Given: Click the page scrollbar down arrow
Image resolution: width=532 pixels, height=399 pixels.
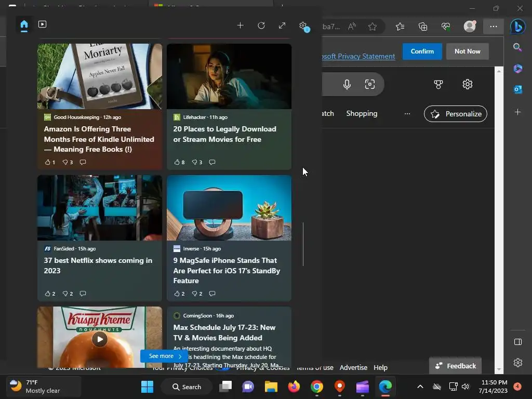Looking at the screenshot, I should pos(498,369).
